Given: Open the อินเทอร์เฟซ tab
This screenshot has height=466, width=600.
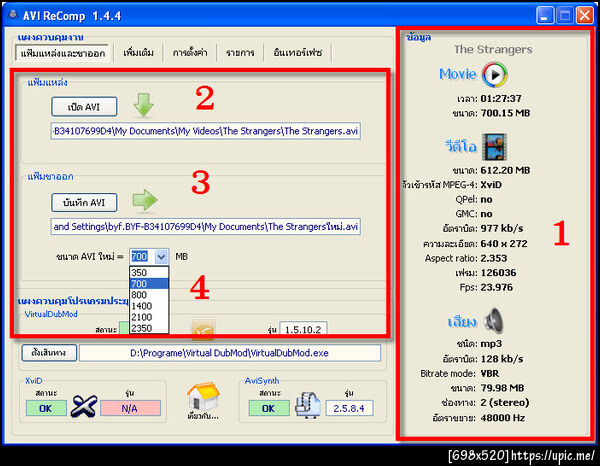Looking at the screenshot, I should 298,52.
